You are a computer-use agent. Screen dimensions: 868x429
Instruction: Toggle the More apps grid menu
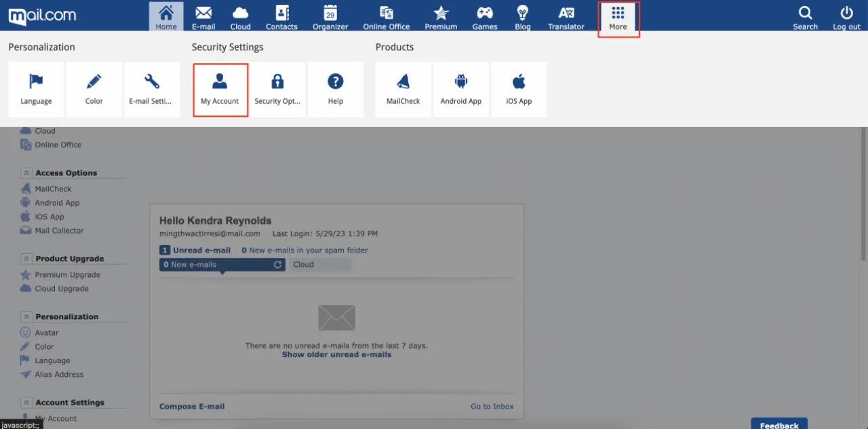[618, 18]
